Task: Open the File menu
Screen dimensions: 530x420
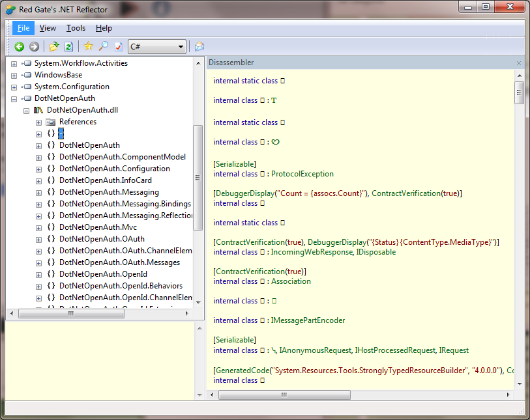Action: [x=23, y=28]
